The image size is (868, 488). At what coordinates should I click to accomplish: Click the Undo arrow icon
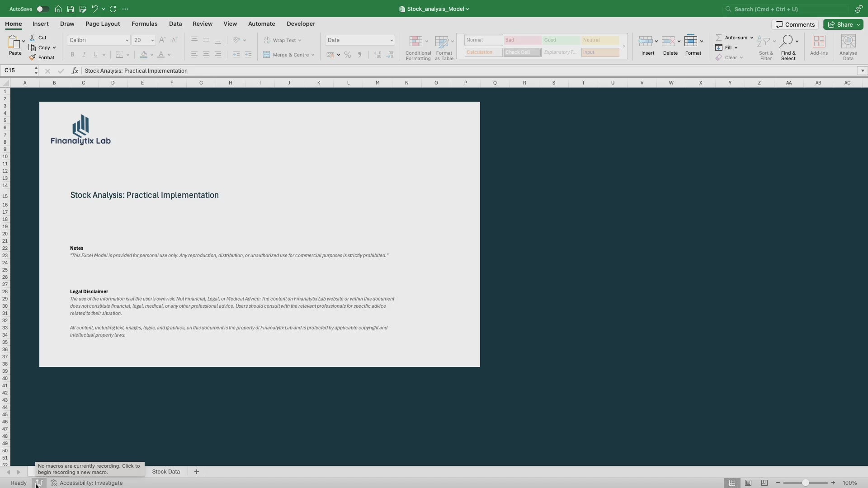coord(94,9)
